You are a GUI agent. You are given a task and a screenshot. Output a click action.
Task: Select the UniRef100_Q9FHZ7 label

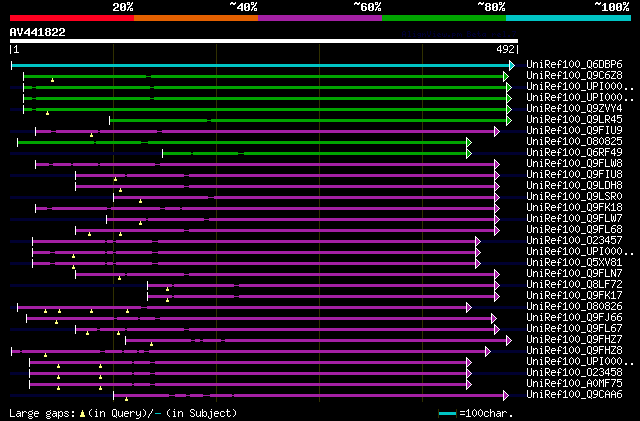[574, 340]
